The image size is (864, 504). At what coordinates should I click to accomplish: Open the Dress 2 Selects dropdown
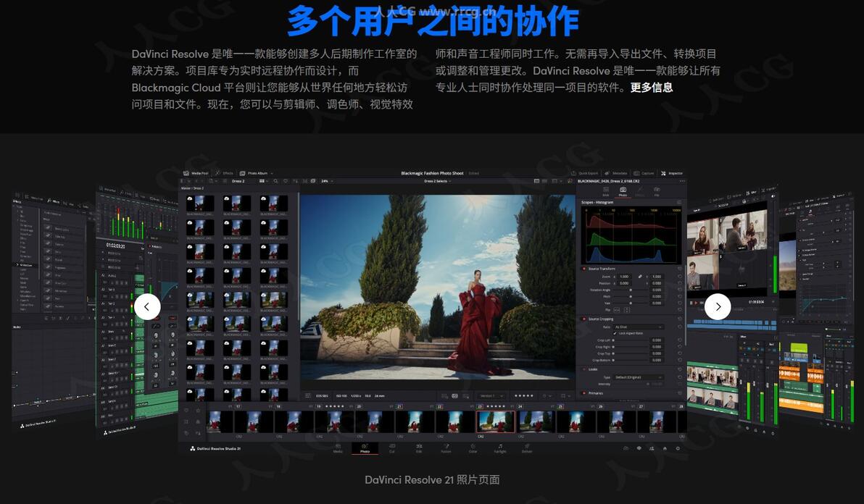(x=437, y=181)
